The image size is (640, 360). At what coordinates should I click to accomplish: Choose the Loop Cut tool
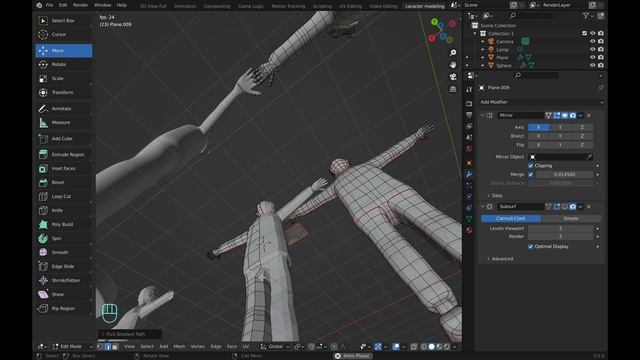pyautogui.click(x=64, y=196)
